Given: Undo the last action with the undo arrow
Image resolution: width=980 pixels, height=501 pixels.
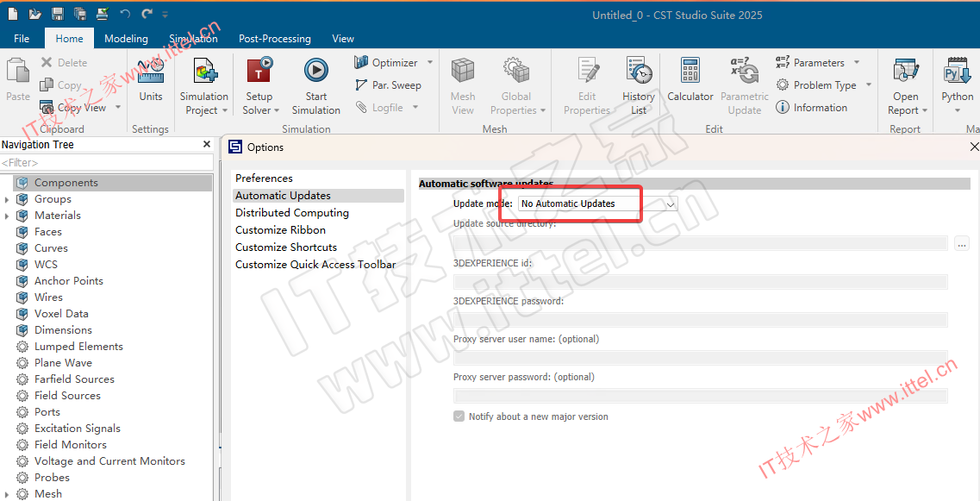Looking at the screenshot, I should coord(125,14).
